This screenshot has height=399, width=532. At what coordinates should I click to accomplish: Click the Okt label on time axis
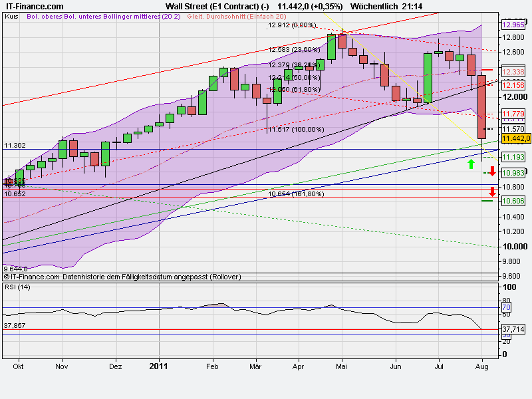click(x=18, y=367)
